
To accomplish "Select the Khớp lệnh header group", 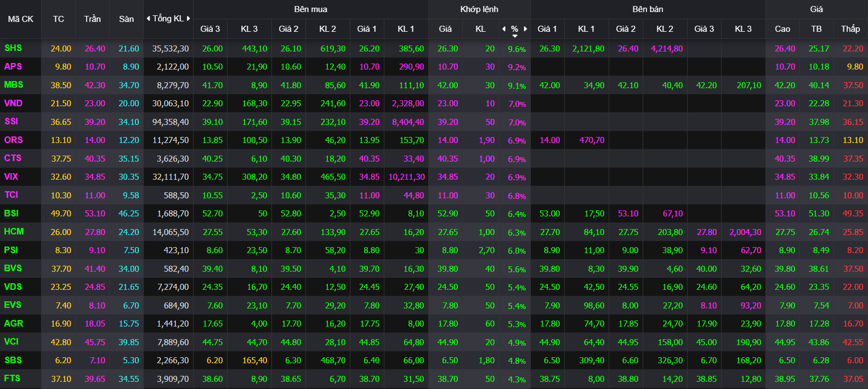I will [x=479, y=9].
